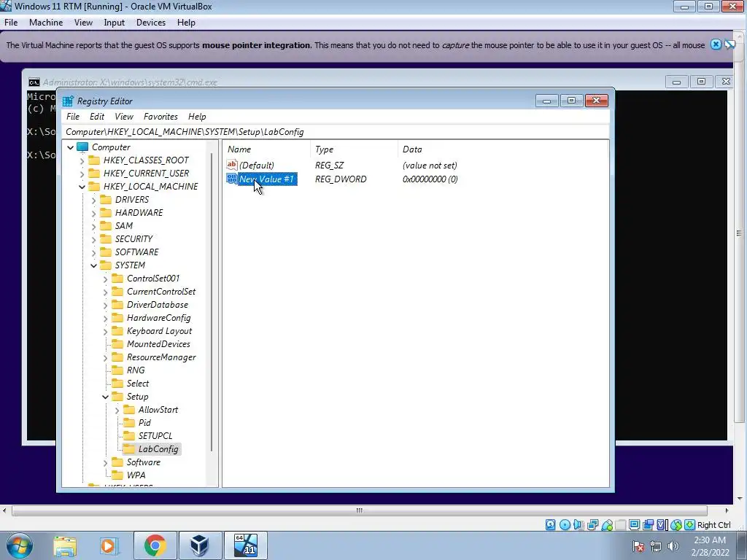The image size is (747, 560).
Task: Click the Registry Editor title bar icon
Action: pos(68,101)
